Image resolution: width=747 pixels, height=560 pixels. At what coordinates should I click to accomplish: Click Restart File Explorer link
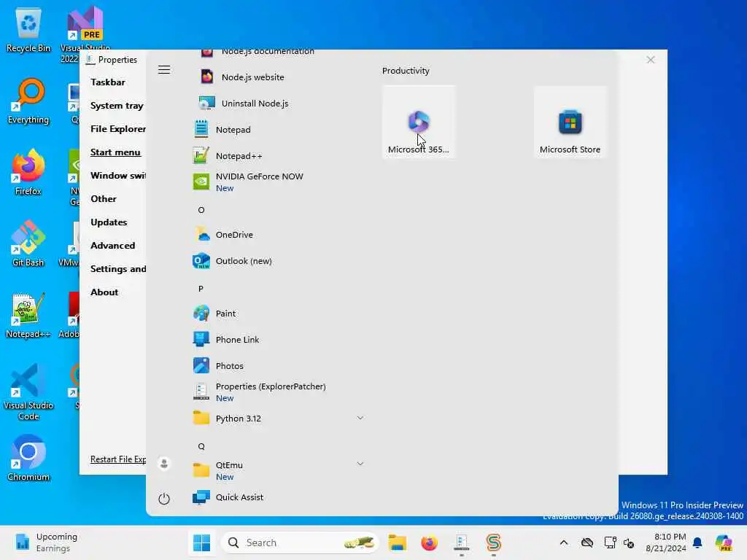pyautogui.click(x=117, y=459)
